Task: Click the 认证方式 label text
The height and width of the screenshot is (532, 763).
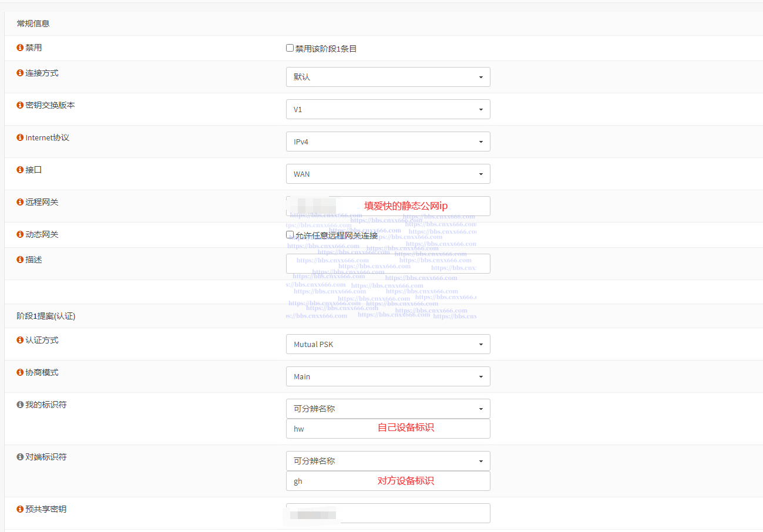Action: (x=42, y=340)
